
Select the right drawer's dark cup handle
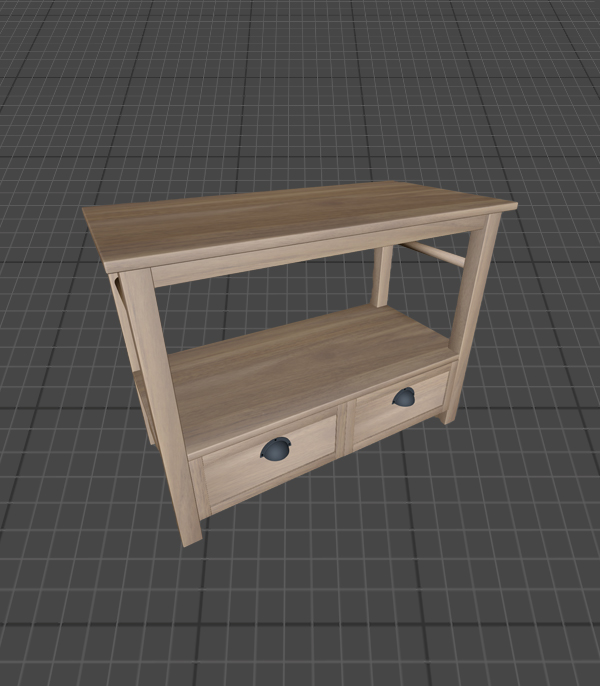coord(404,397)
